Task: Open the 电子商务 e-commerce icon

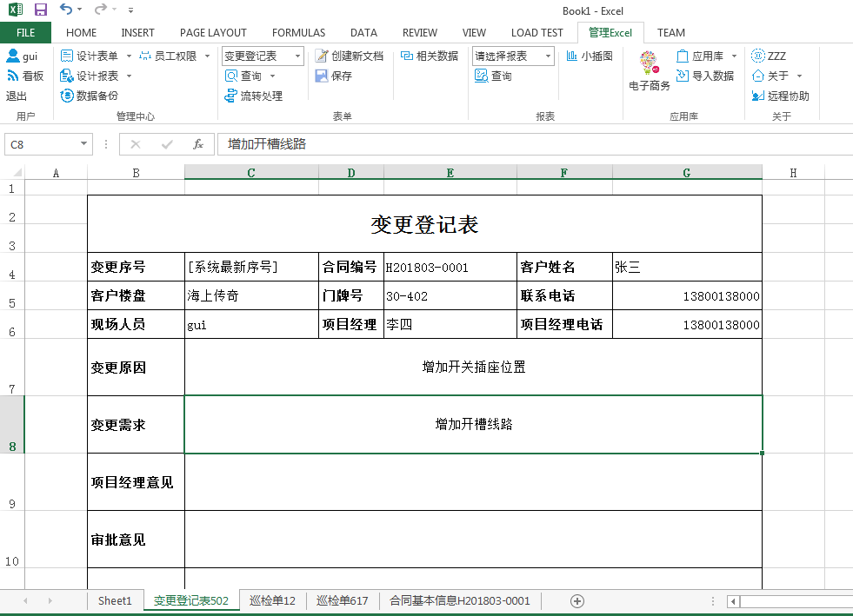Action: click(x=649, y=70)
